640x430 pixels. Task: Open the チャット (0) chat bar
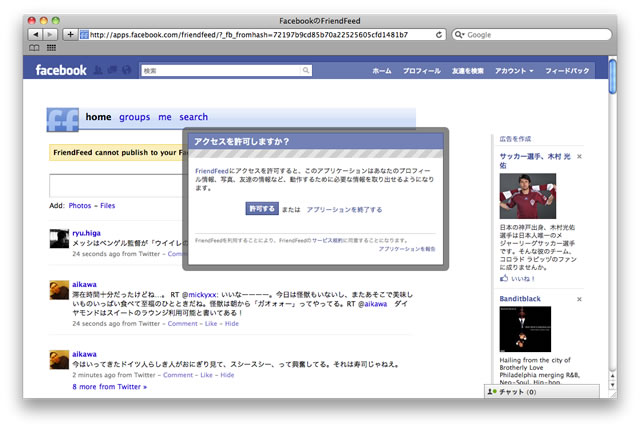(x=542, y=392)
